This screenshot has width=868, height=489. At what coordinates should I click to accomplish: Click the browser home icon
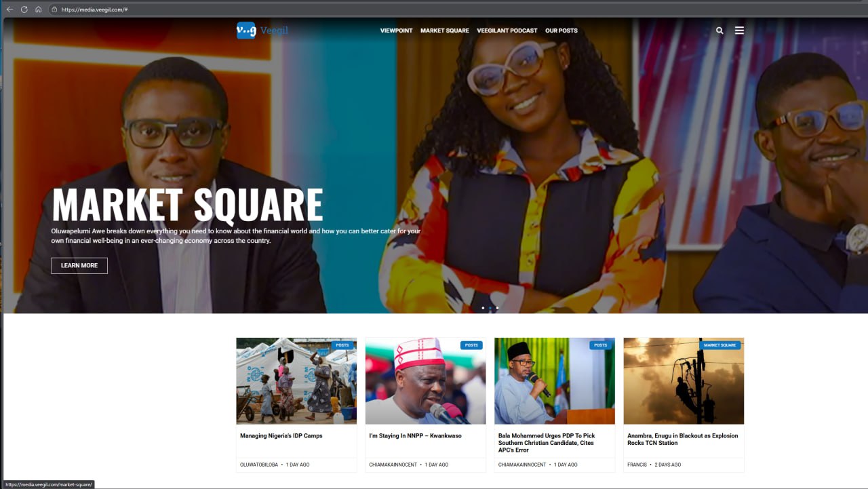[38, 9]
